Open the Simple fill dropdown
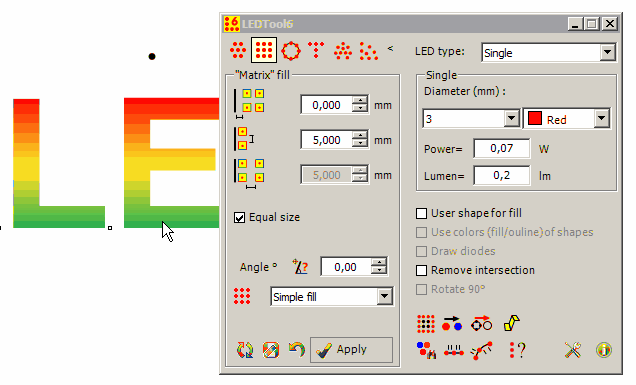 (x=332, y=297)
